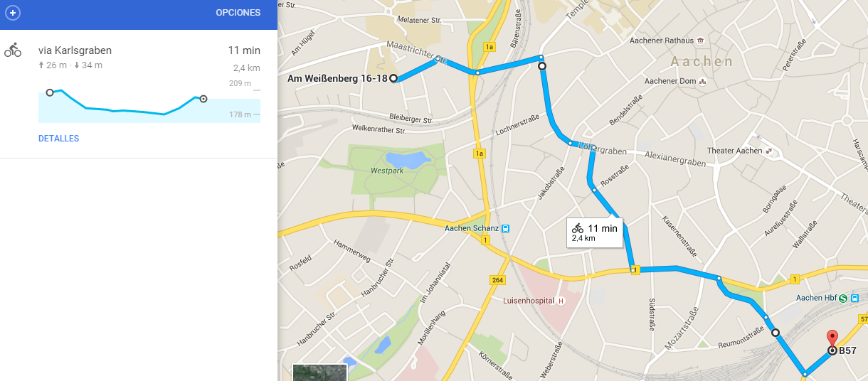The height and width of the screenshot is (381, 868).
Task: Open DETALLES for the cycling route
Action: (x=58, y=139)
